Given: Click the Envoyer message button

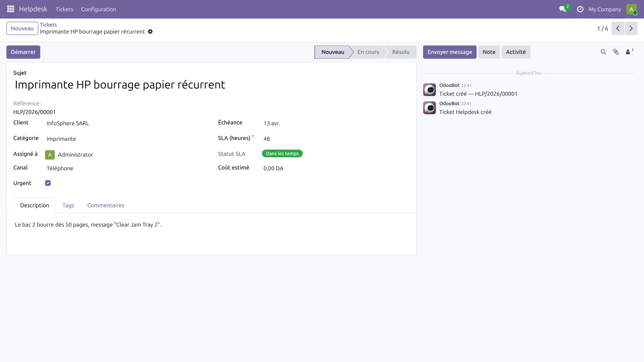Looking at the screenshot, I should tap(450, 52).
